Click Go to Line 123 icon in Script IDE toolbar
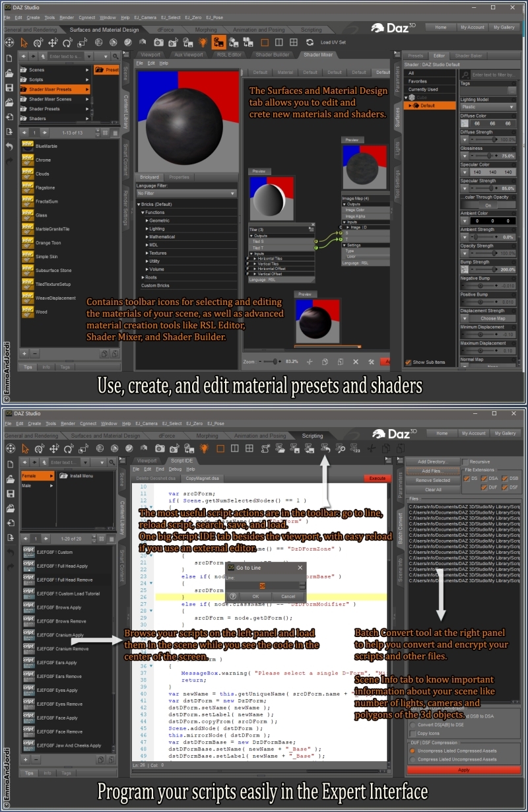The height and width of the screenshot is (812, 528). coord(356,448)
